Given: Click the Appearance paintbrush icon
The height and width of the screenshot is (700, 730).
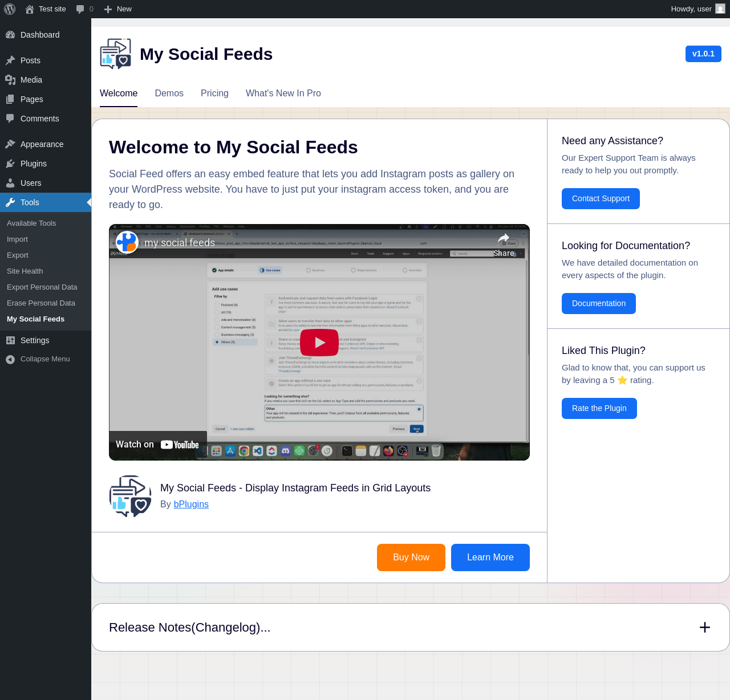Looking at the screenshot, I should tap(10, 144).
